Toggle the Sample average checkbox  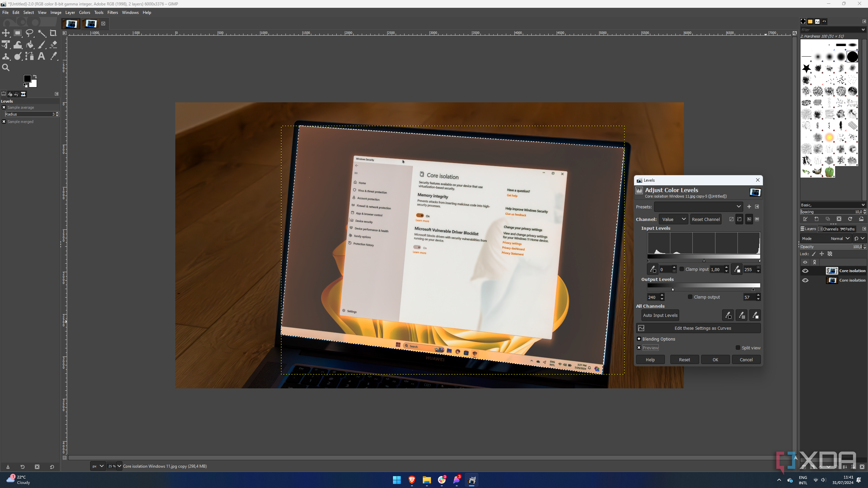(4, 107)
